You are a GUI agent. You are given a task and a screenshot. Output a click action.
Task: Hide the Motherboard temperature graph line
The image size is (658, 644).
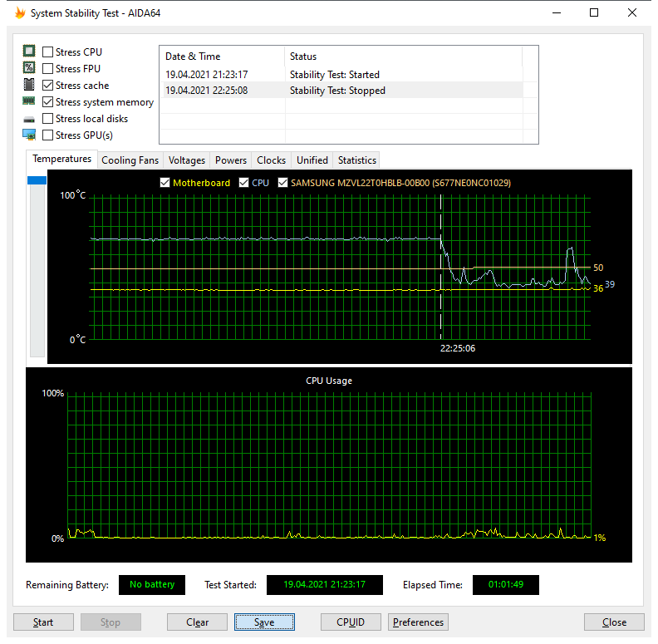[x=165, y=183]
